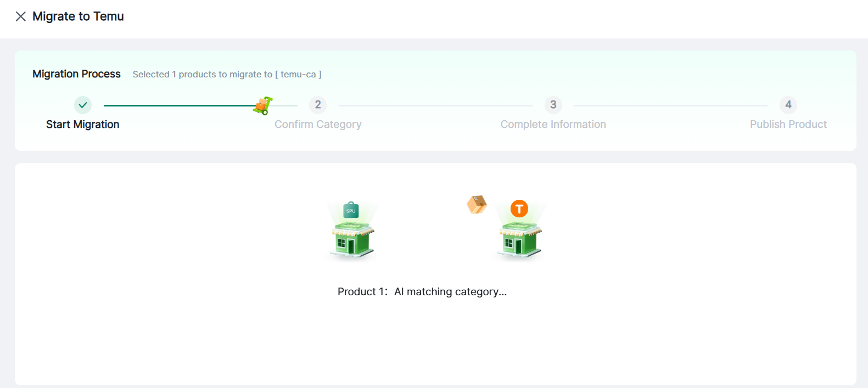Click the 'AI matching category...' status text

point(450,292)
